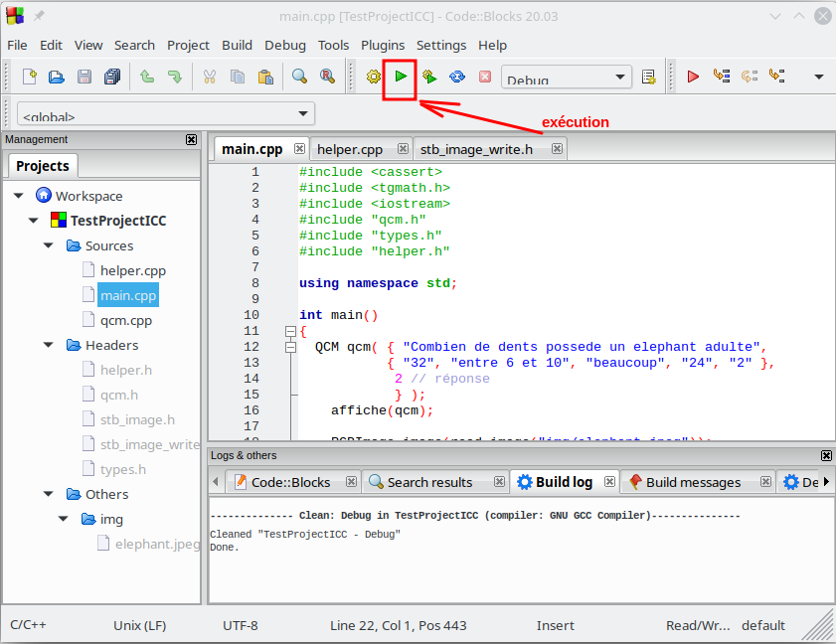Click the Save all files icon
The image size is (836, 644).
click(x=112, y=77)
